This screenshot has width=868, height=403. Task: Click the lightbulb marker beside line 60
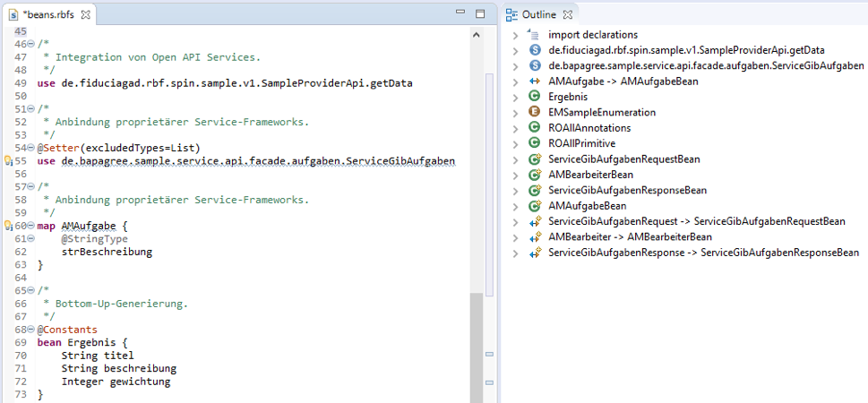7,226
